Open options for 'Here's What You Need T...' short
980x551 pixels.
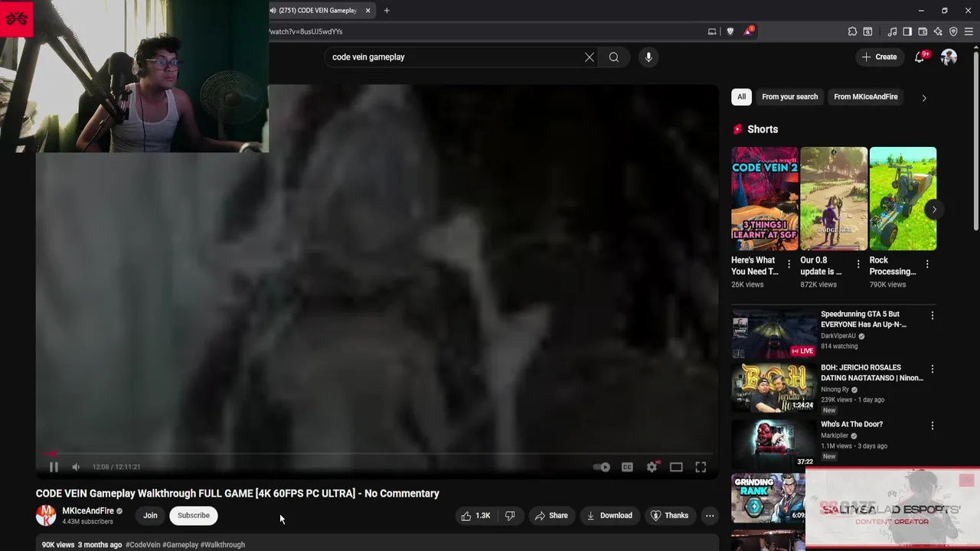click(x=789, y=264)
